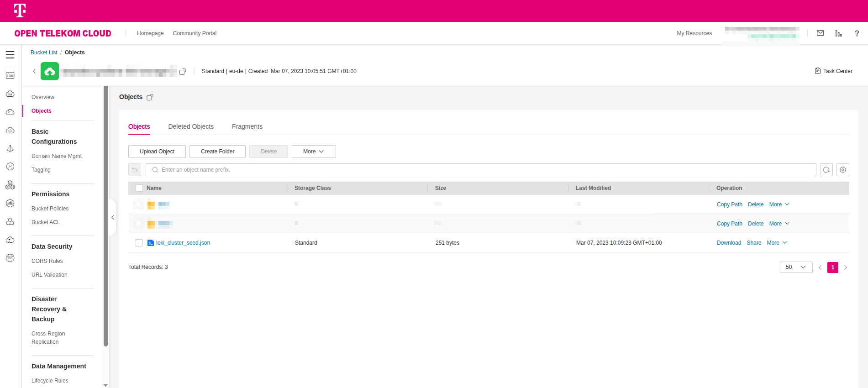Viewport: 868px width, 388px height.
Task: Click the mail messages icon
Action: 820,33
